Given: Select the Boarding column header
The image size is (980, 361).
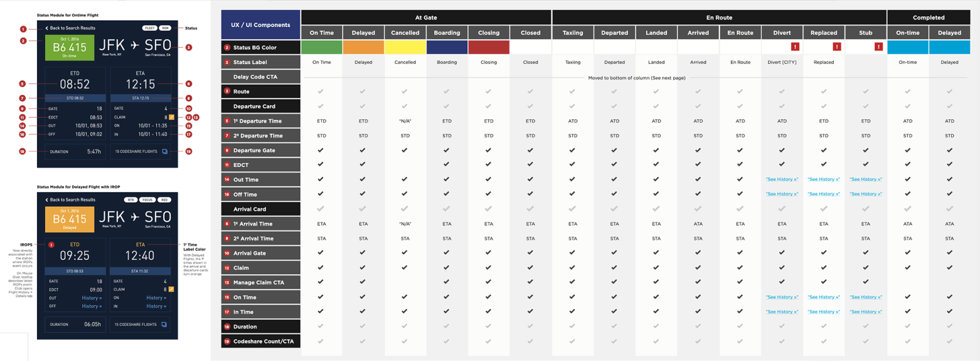Looking at the screenshot, I should (447, 33).
